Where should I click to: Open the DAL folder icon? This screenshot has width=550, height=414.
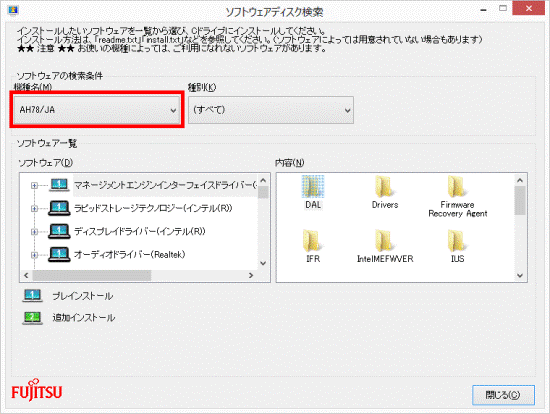pyautogui.click(x=313, y=186)
